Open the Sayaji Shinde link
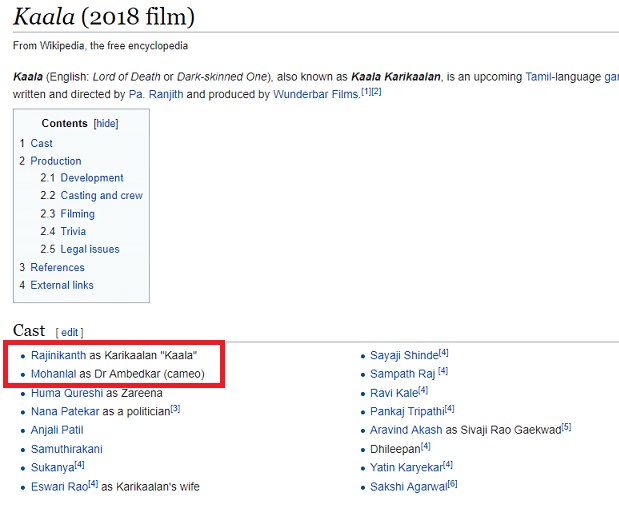Screen dimensions: 619x508 (x=404, y=355)
